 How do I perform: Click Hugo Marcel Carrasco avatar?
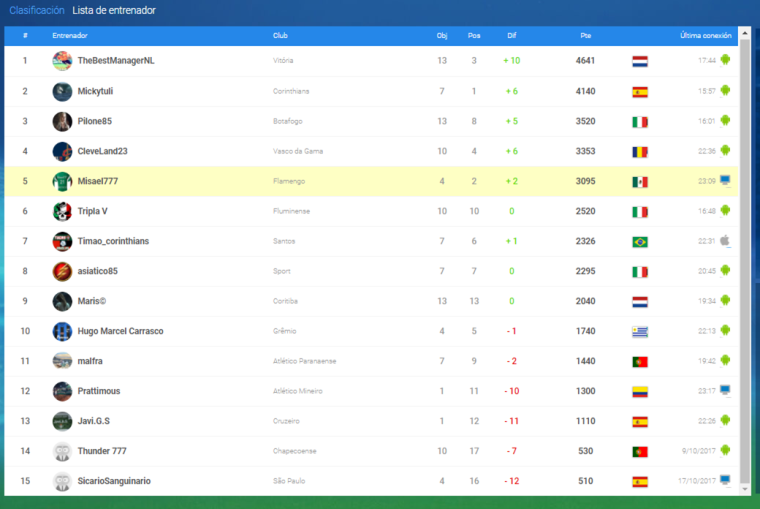(x=62, y=332)
